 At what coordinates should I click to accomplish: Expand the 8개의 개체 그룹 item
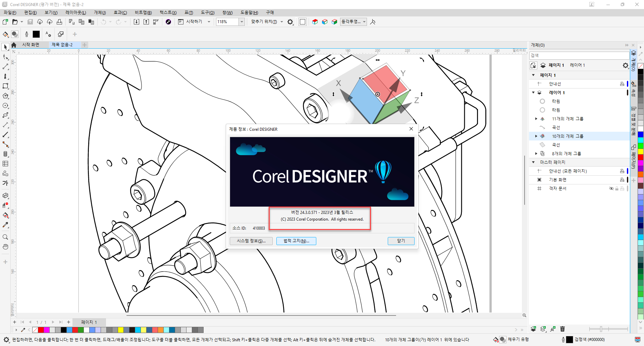click(x=536, y=154)
